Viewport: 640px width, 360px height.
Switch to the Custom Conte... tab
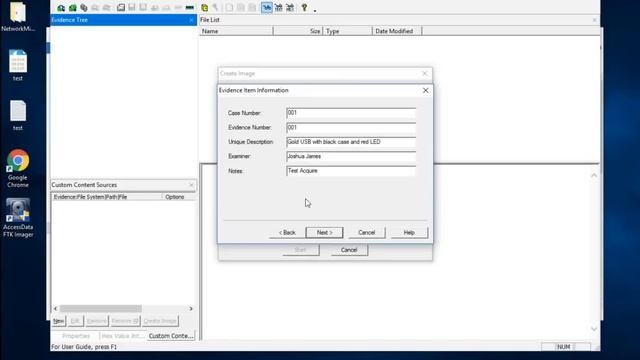pos(171,336)
